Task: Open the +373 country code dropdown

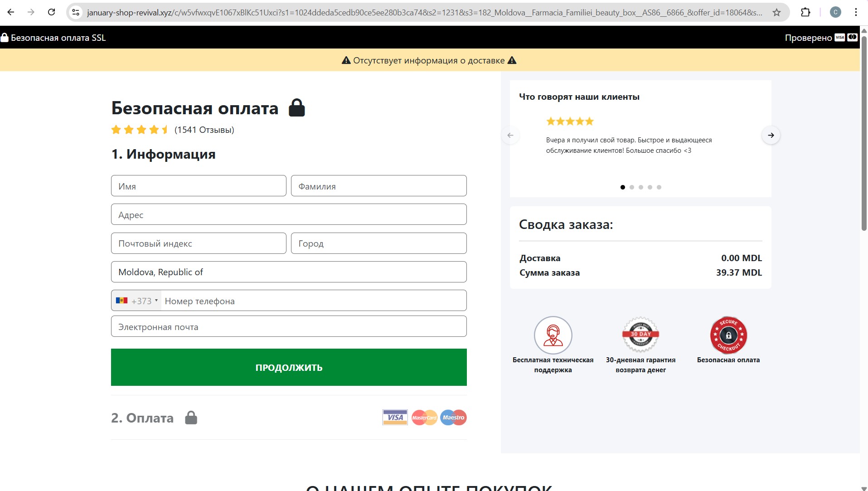Action: (x=137, y=301)
